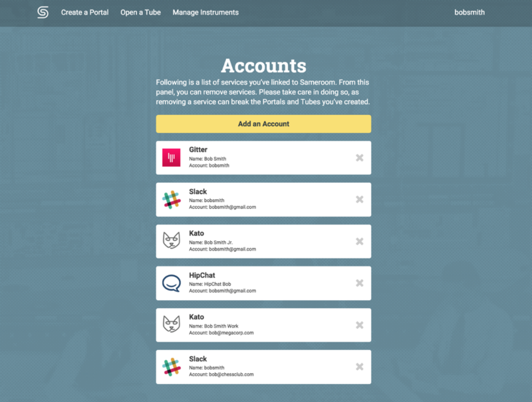
Task: Click 'Name: Bob Smith Work' text
Action: point(213,326)
